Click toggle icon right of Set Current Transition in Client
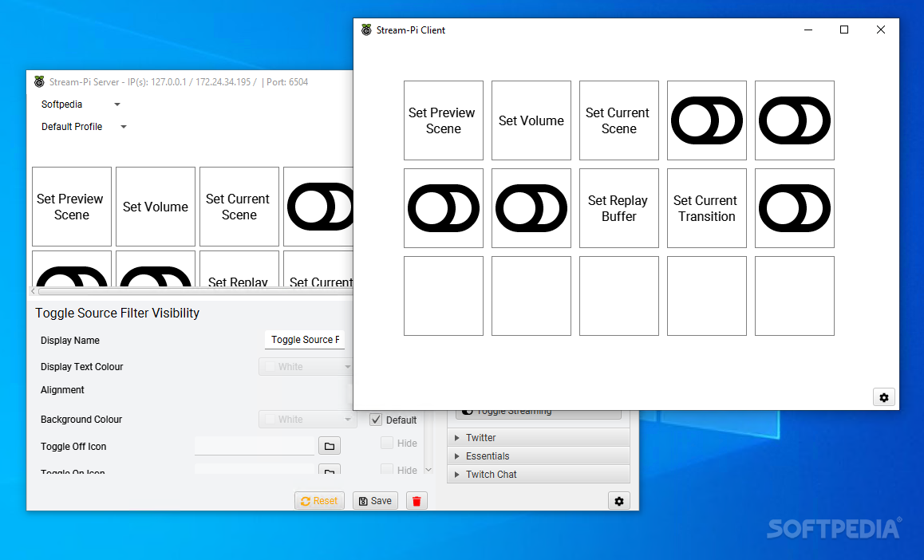 click(x=795, y=208)
